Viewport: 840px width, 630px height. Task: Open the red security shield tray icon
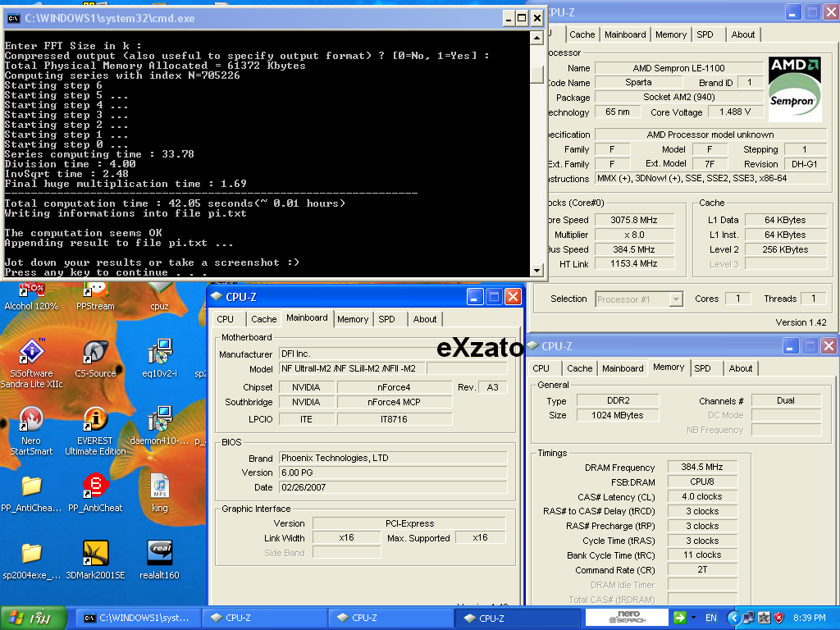[779, 618]
